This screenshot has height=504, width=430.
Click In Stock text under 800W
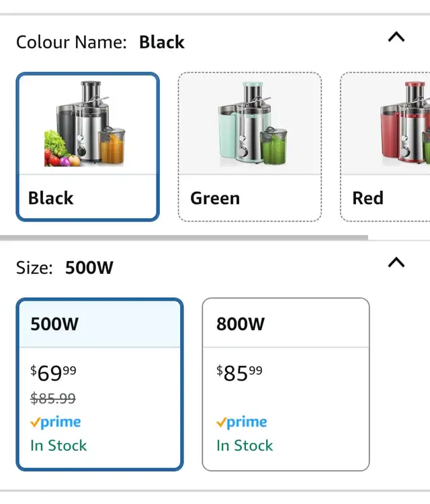245,446
